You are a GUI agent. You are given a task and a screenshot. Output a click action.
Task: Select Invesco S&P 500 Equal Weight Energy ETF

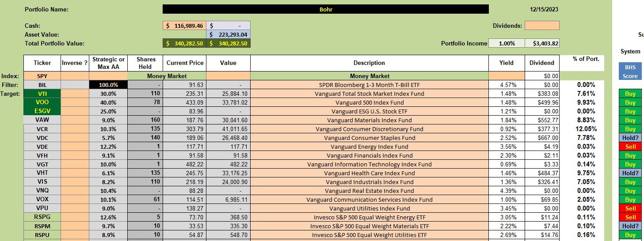pyautogui.click(x=370, y=217)
